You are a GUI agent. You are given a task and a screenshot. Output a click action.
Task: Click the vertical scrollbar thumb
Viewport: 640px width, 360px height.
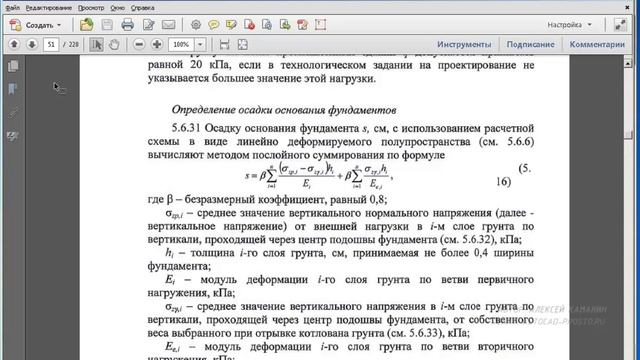(628, 135)
